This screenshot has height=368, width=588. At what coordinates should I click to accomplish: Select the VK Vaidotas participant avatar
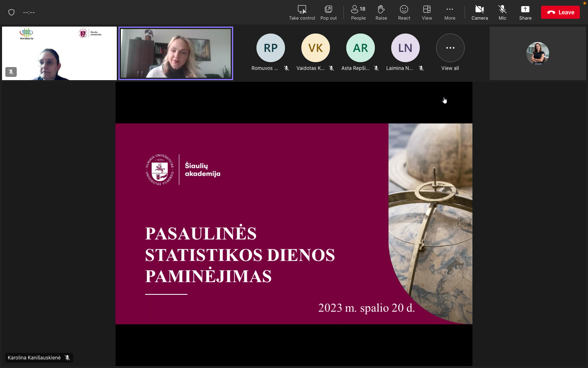coord(315,48)
